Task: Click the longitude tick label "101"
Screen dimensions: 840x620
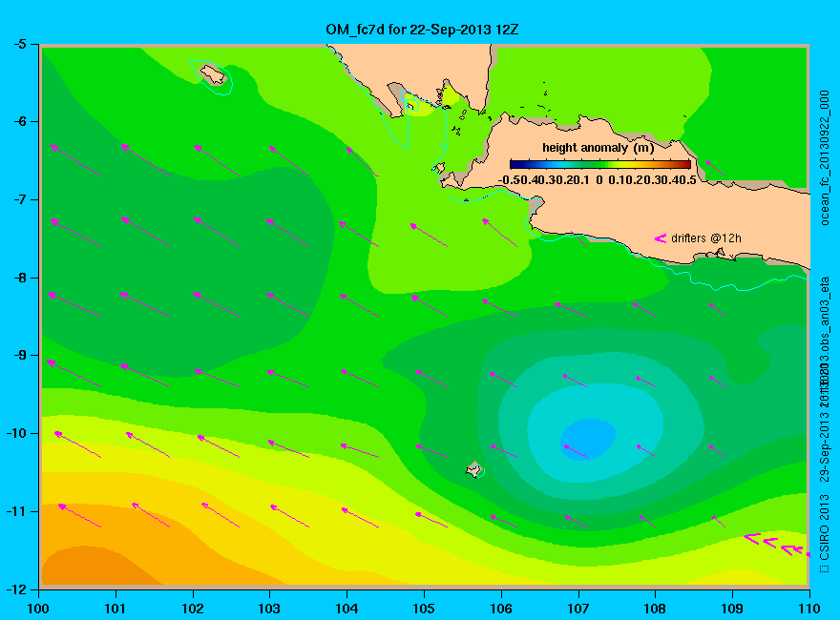Action: 115,609
